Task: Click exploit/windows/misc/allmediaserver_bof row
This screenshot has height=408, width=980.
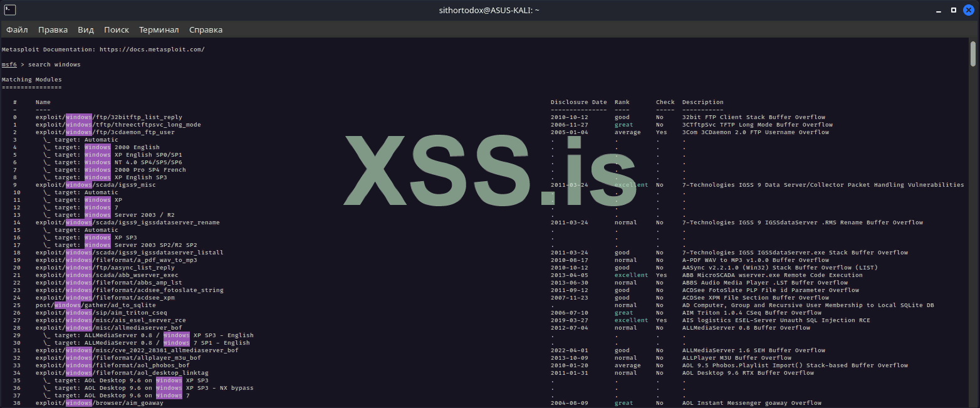Action: (x=109, y=328)
